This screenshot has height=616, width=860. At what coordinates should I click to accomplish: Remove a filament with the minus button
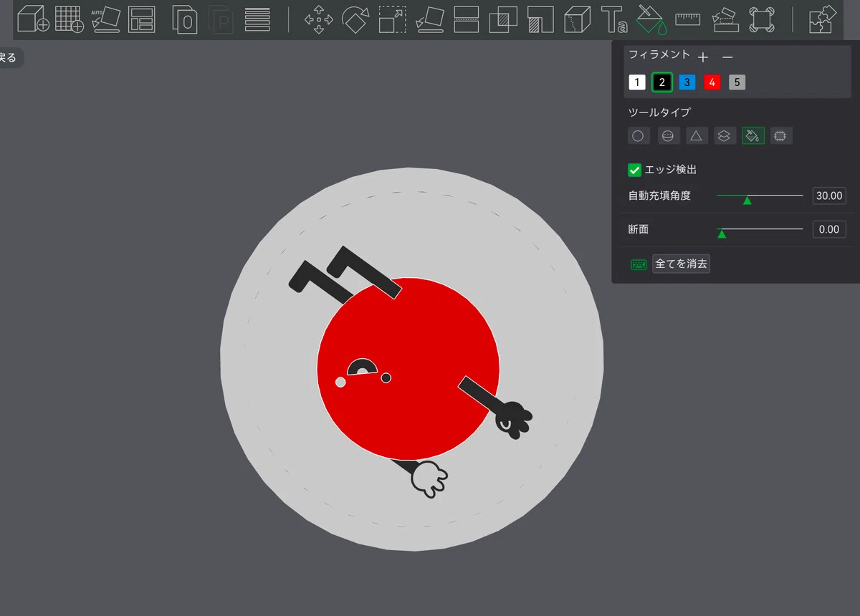point(727,57)
